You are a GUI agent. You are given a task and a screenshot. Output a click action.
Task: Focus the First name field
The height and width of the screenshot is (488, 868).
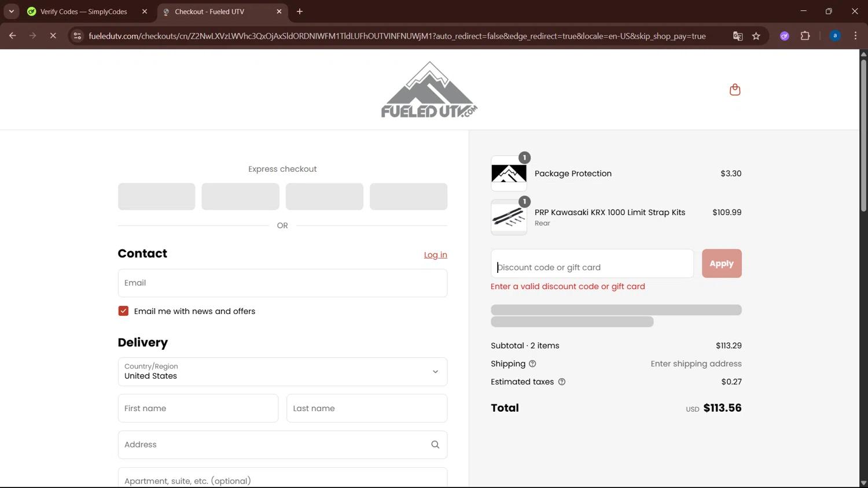point(198,408)
